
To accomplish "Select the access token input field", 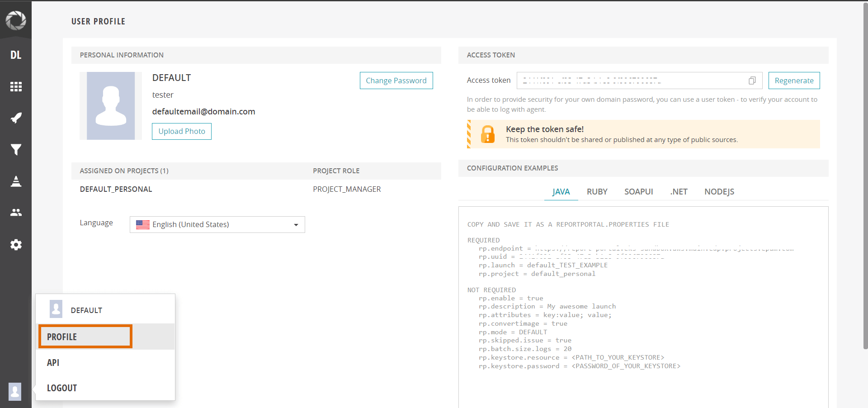I will tap(633, 80).
